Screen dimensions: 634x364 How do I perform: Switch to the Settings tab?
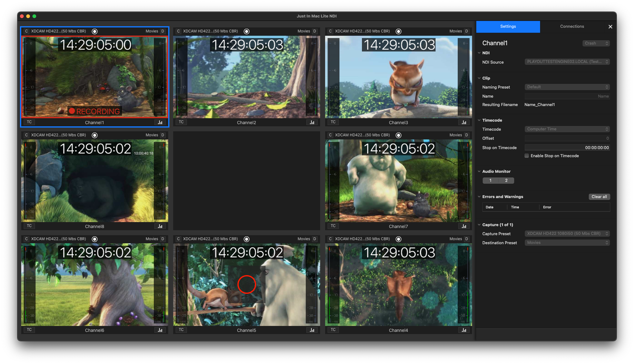tap(508, 27)
